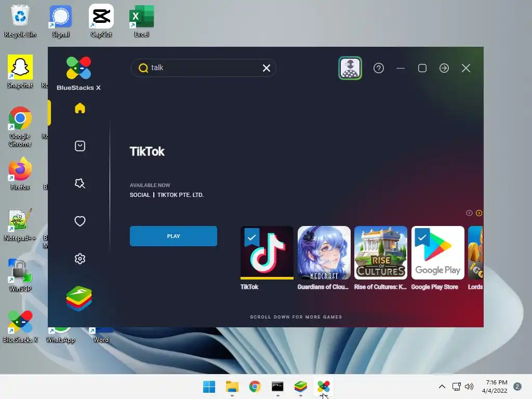Viewport: 532px width, 399px height.
Task: Open the network tray icon
Action: [457, 387]
